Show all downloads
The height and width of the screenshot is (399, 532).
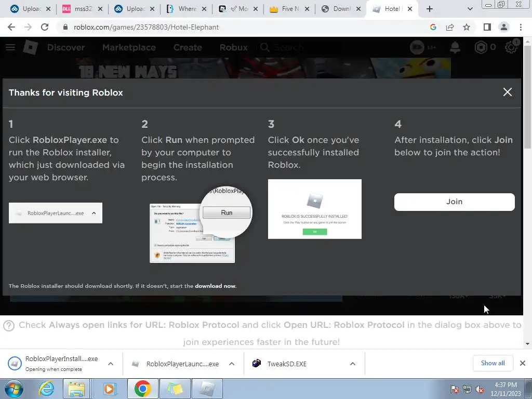click(x=493, y=363)
